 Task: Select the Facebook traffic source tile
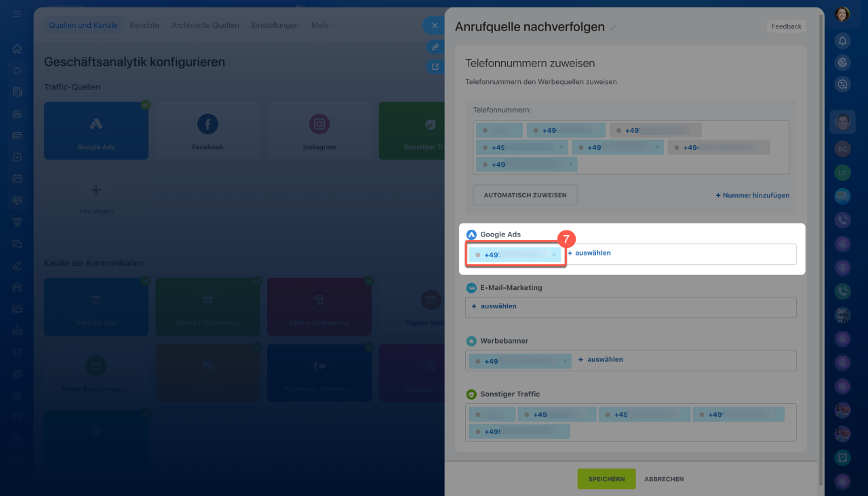coord(208,131)
